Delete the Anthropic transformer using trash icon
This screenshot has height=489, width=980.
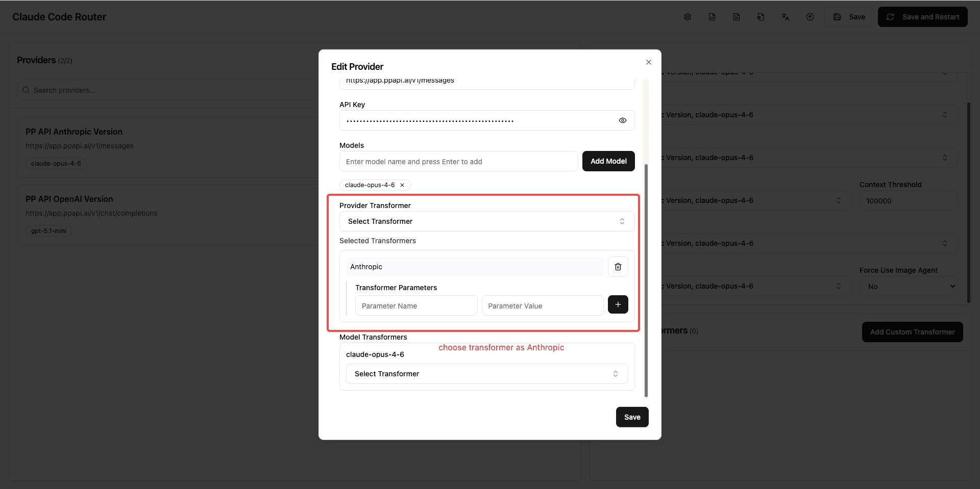[618, 266]
